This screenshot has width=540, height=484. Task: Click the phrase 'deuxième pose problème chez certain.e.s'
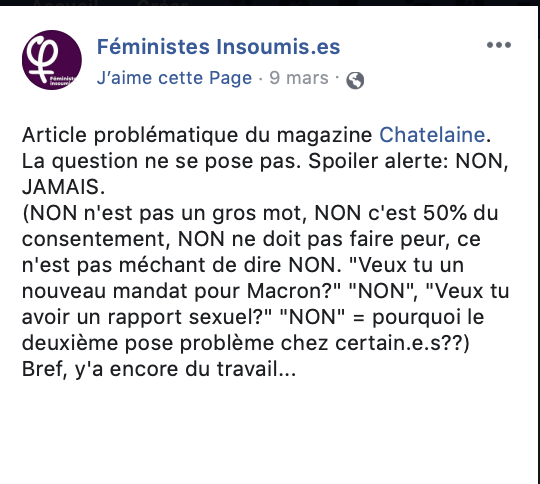[231, 343]
